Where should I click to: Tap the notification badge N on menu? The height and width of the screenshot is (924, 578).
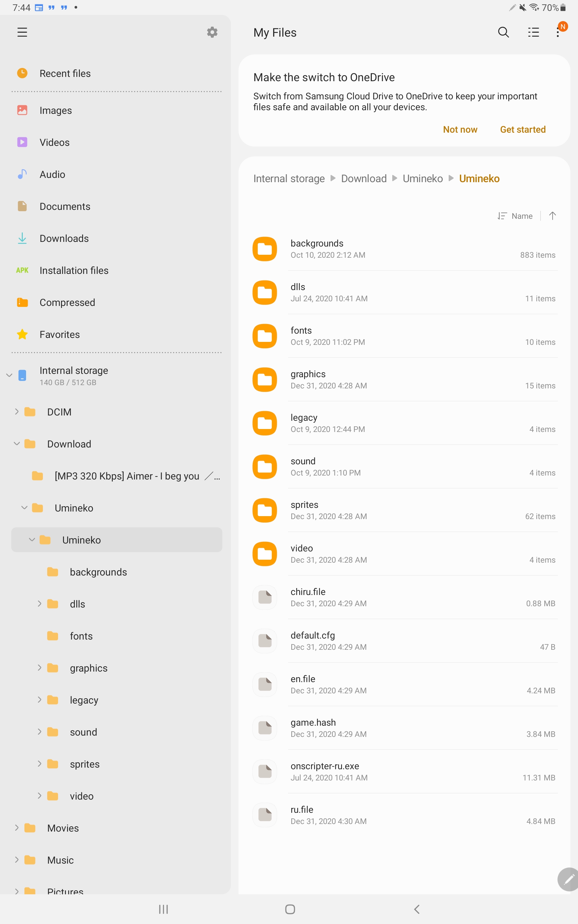(562, 26)
